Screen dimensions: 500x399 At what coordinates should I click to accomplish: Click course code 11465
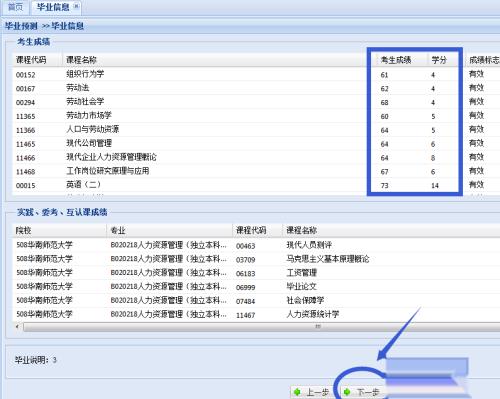tap(26, 144)
